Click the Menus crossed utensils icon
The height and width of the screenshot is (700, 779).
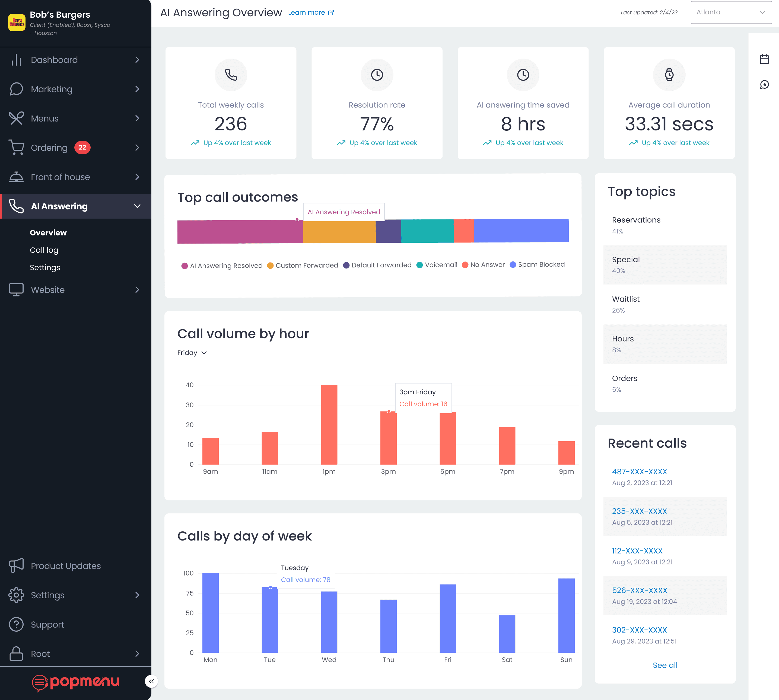16,118
